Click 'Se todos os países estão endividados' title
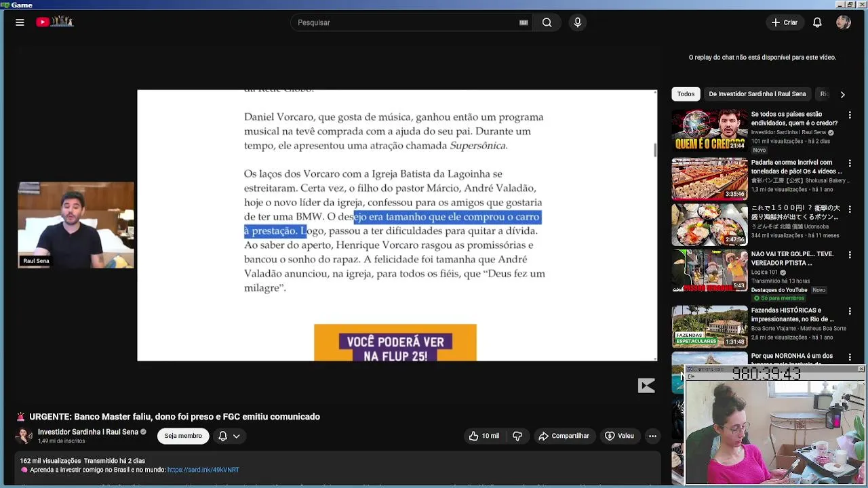Image resolution: width=868 pixels, height=488 pixels. click(794, 119)
